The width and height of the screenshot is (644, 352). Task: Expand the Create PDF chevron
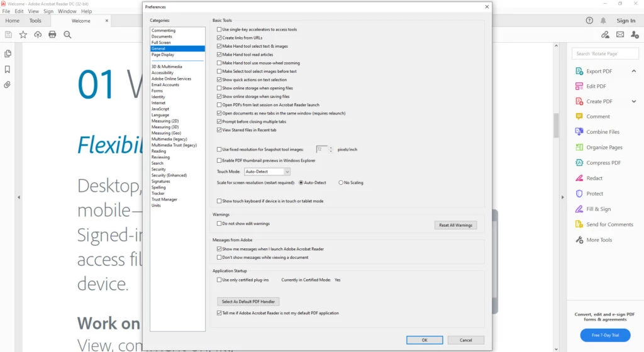(x=633, y=101)
